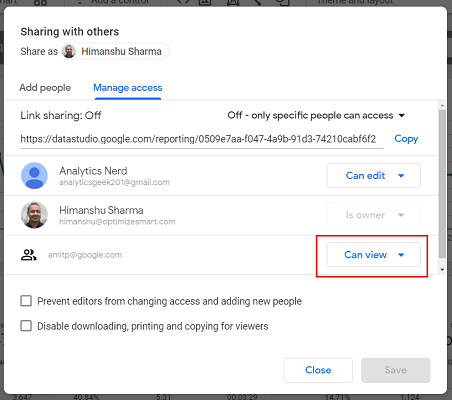Image resolution: width=452 pixels, height=400 pixels.
Task: Click the Share as Himanshu Sharma chip
Action: 115,51
